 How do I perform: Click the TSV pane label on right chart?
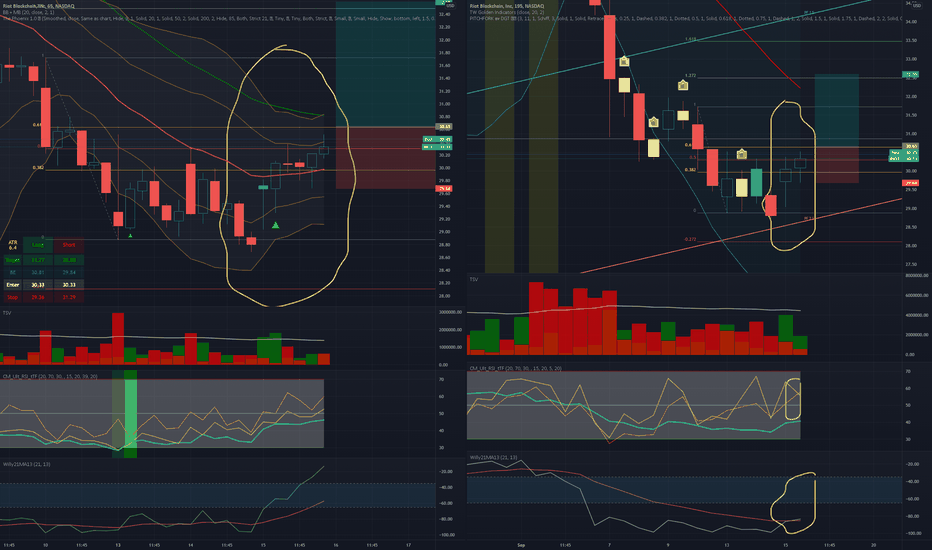pyautogui.click(x=474, y=279)
